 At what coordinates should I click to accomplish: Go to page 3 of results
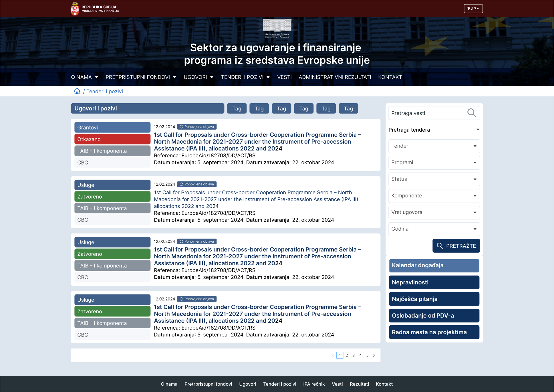click(354, 355)
